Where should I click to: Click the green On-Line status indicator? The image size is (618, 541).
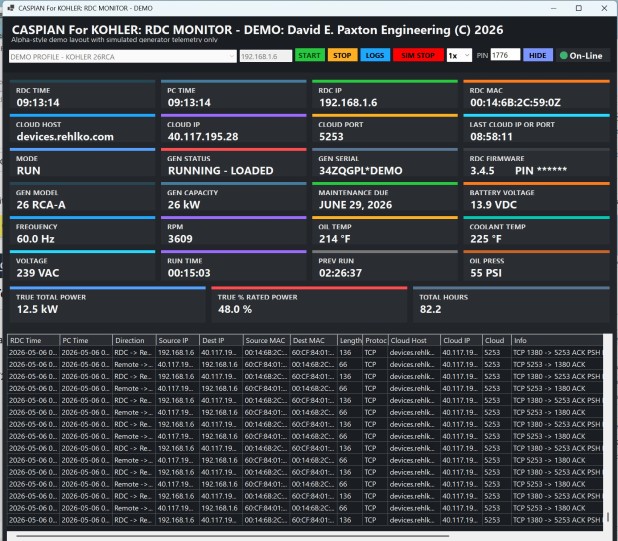(x=581, y=56)
